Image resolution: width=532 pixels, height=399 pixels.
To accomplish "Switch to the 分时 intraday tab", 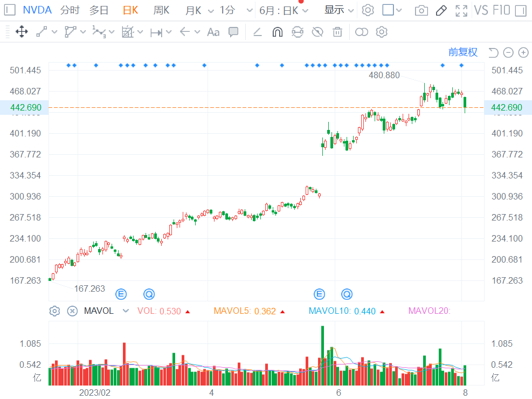I will click(70, 10).
